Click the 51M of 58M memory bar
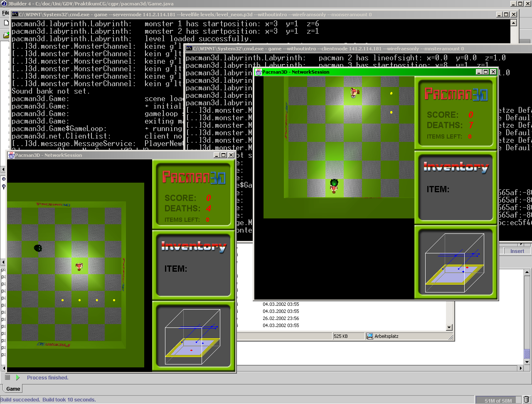Image resolution: width=532 pixels, height=404 pixels. [498, 400]
